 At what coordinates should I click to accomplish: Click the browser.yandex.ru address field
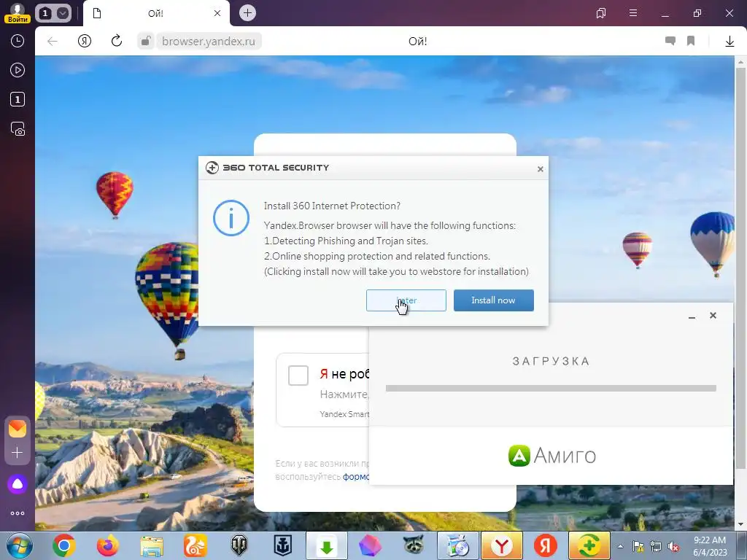209,42
